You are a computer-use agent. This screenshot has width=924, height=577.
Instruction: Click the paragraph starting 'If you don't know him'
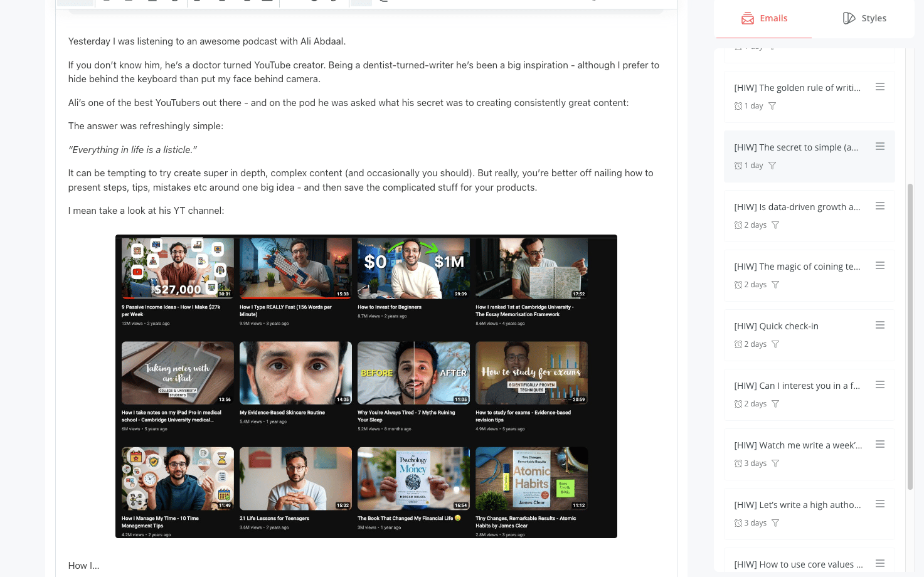pos(364,72)
